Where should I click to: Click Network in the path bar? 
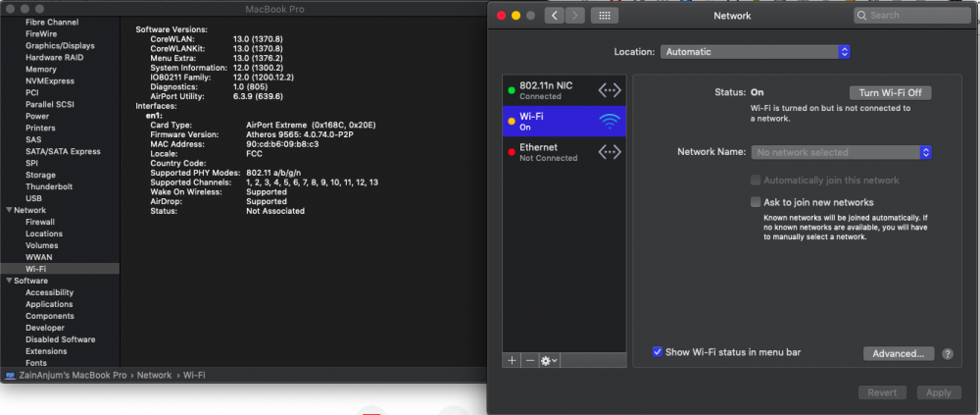point(154,376)
